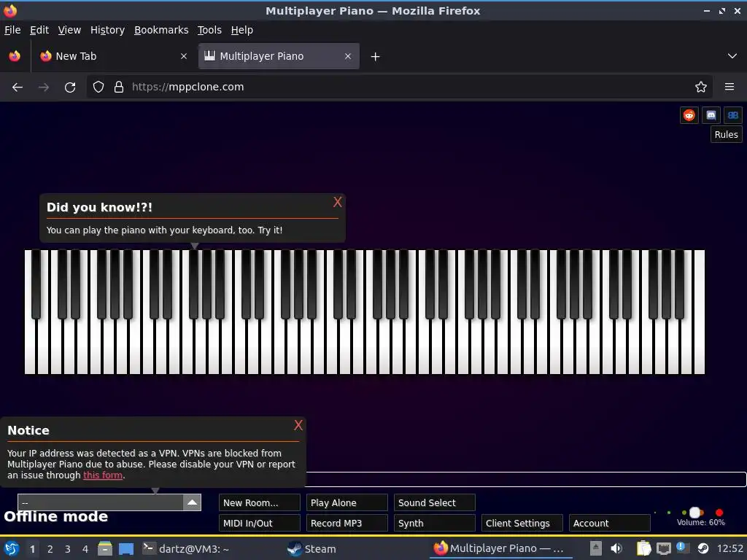Open the Tools menu
Screen dimensions: 747x560
209,30
